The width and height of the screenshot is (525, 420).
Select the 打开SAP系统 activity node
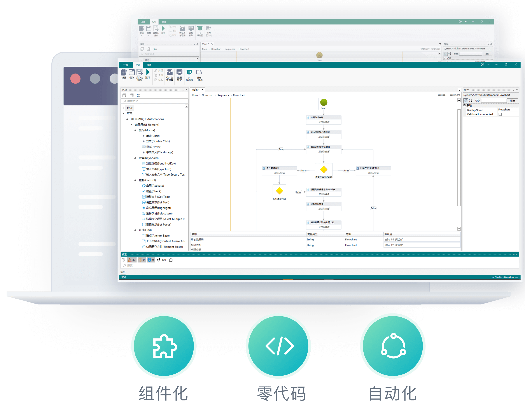[x=324, y=120]
